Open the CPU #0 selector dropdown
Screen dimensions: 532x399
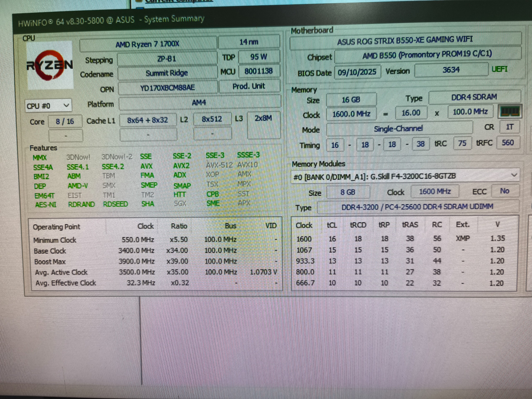pos(48,106)
